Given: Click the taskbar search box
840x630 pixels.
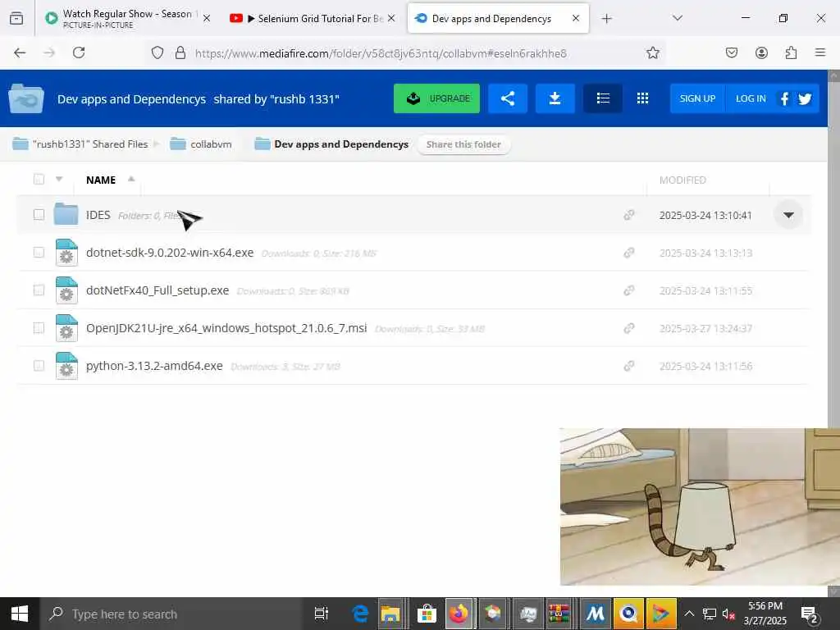Looking at the screenshot, I should tap(171, 614).
